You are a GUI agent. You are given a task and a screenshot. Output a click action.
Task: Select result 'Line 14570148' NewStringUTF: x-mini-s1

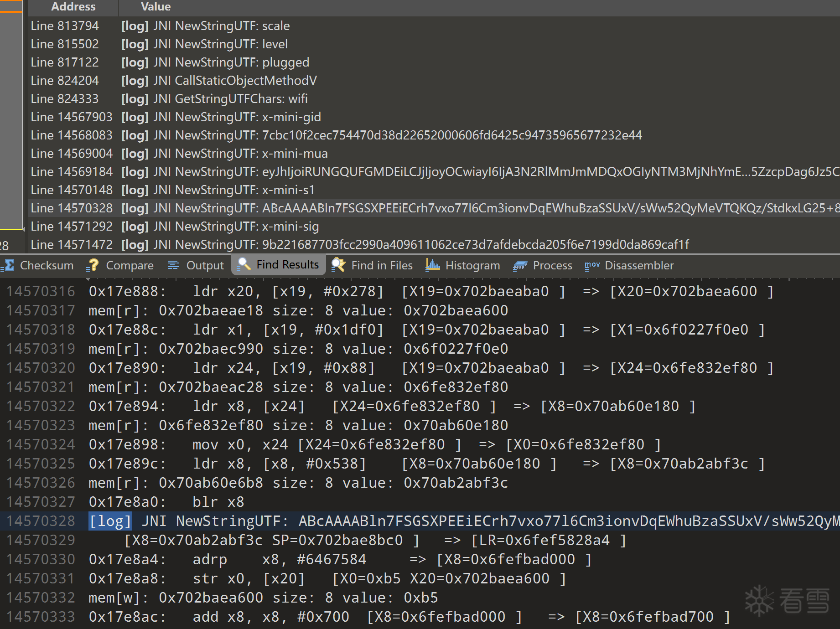tap(434, 190)
